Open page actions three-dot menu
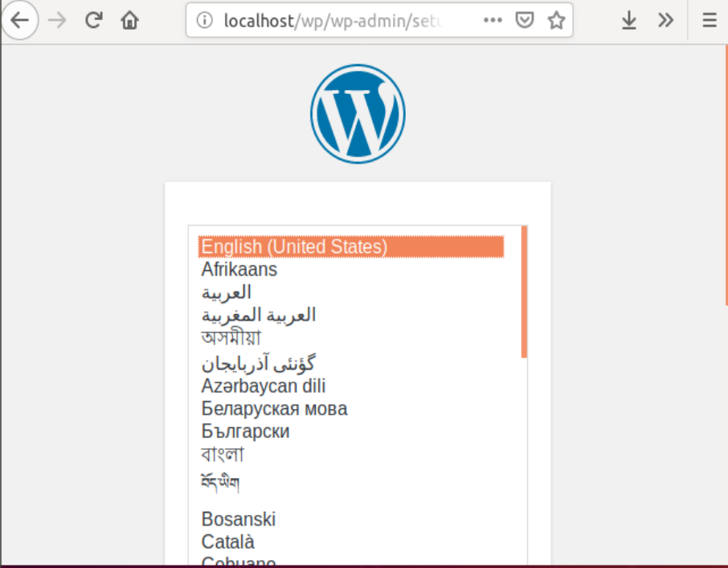 click(x=493, y=20)
